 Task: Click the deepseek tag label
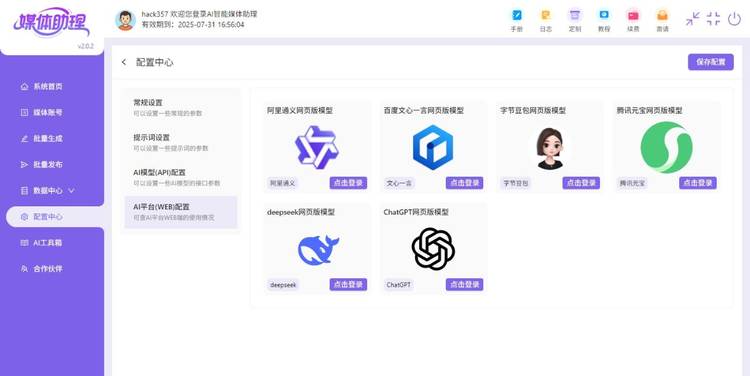click(283, 285)
